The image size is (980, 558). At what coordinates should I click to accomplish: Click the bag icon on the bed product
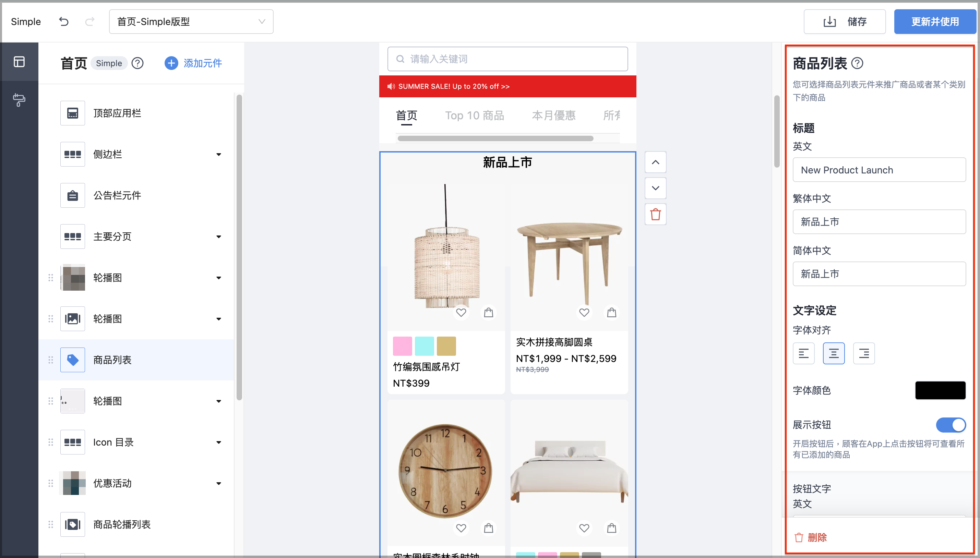coord(611,528)
